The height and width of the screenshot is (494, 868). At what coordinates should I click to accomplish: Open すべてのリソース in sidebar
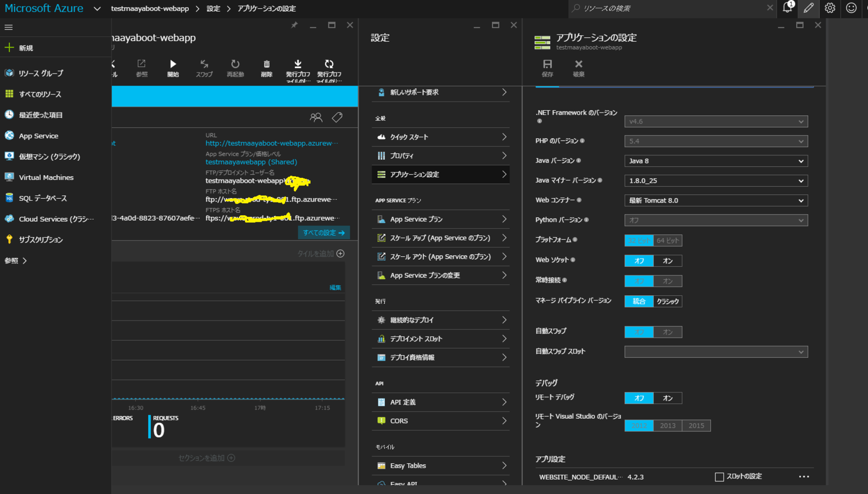point(55,94)
